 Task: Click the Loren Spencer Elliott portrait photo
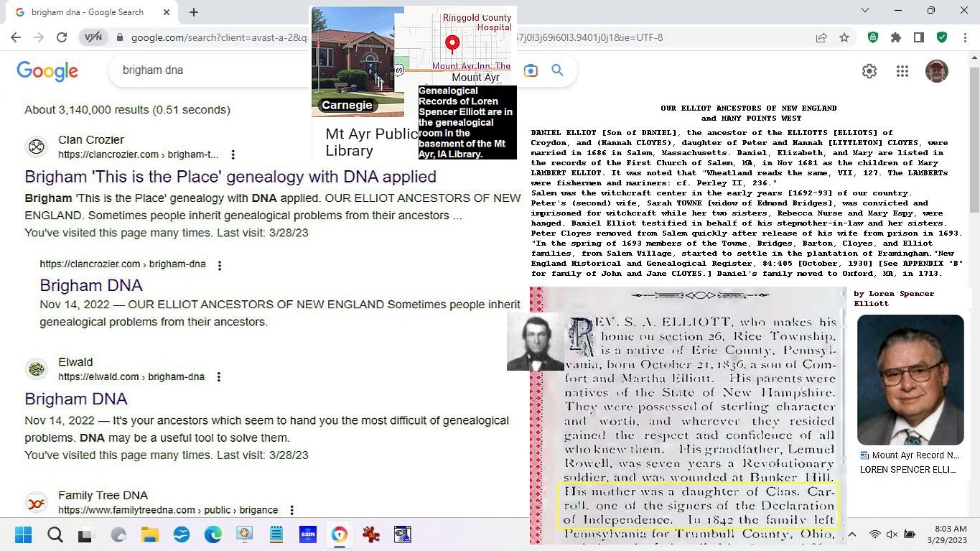click(910, 380)
